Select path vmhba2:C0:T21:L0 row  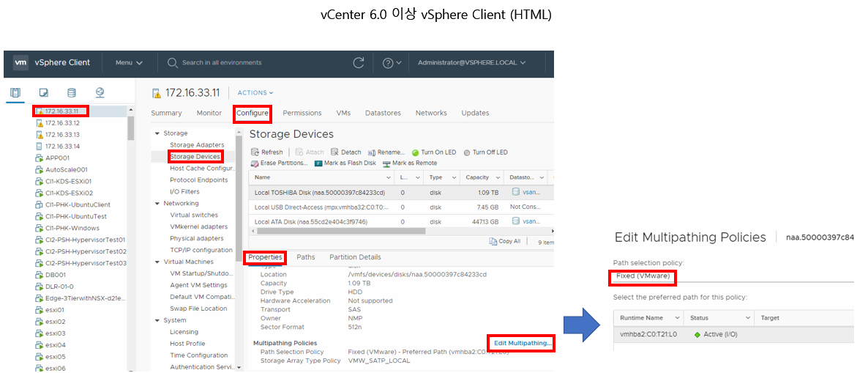(734, 335)
